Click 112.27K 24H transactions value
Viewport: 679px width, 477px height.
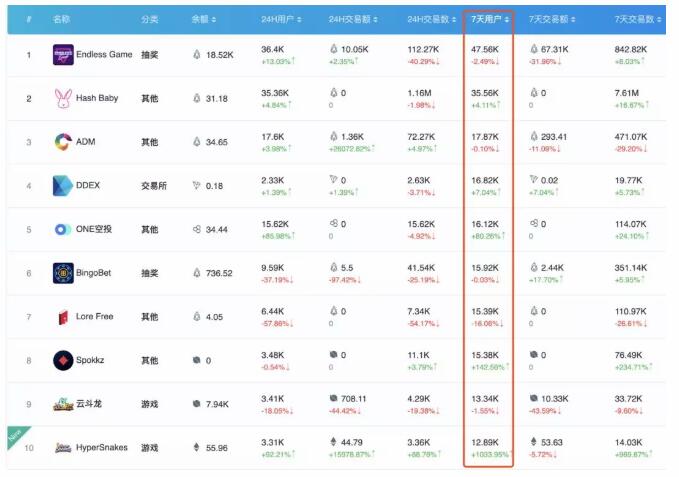pyautogui.click(x=423, y=49)
